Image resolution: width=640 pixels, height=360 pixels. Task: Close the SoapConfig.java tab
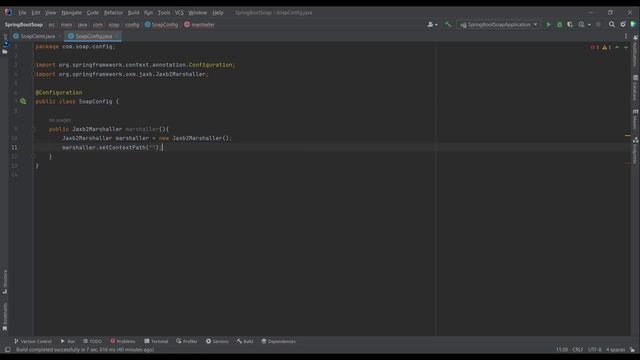tap(117, 36)
